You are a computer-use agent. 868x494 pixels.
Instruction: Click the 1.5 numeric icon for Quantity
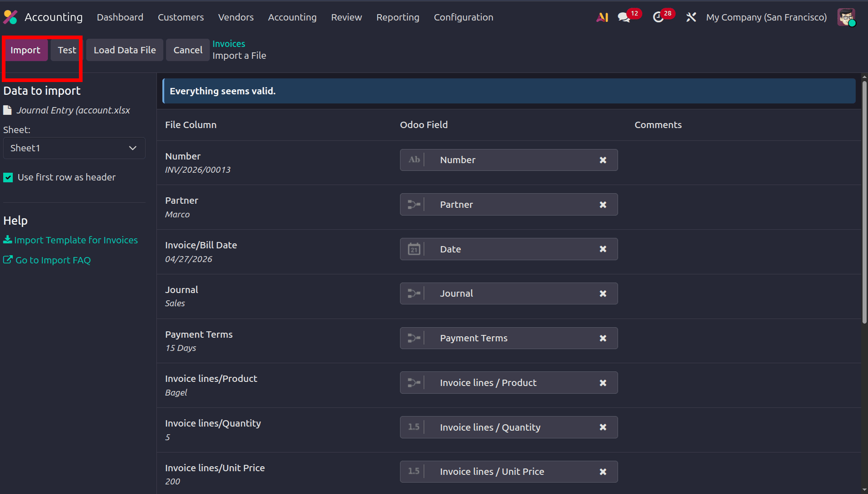coord(414,427)
